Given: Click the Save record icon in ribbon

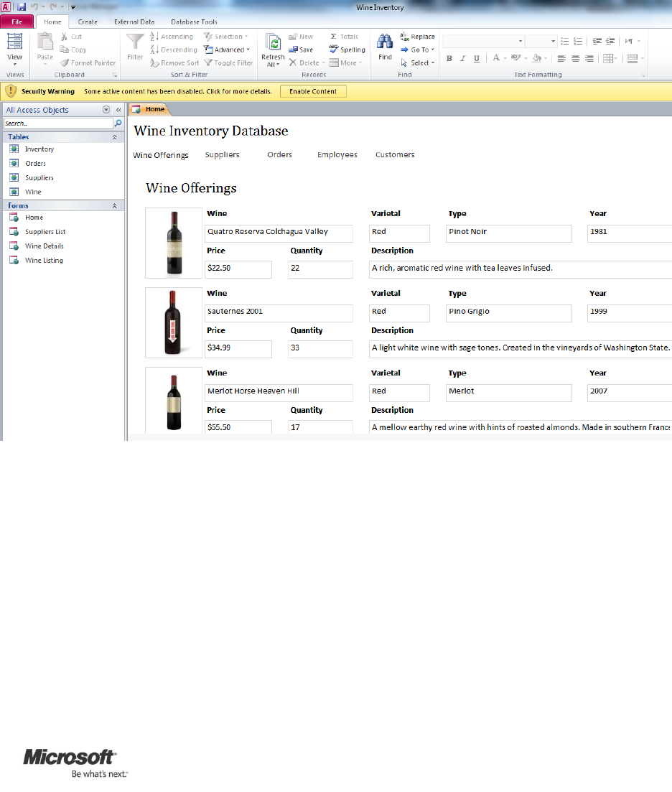Looking at the screenshot, I should pos(294,50).
